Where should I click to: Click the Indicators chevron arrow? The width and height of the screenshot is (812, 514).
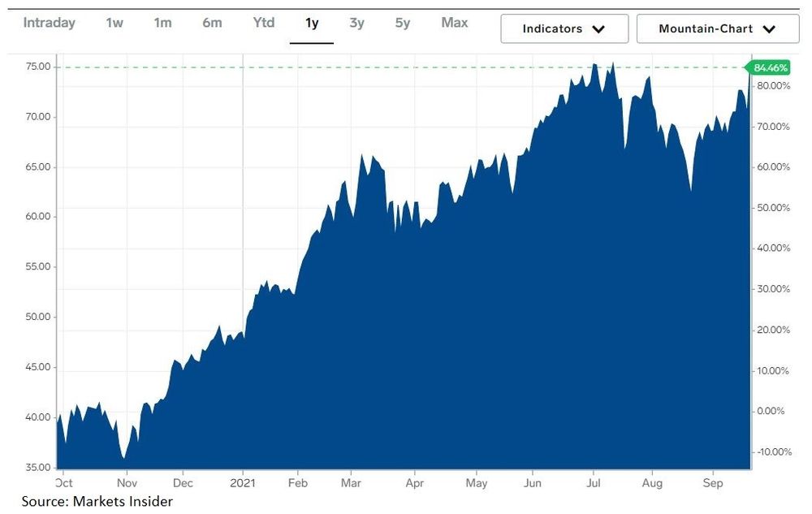599,28
